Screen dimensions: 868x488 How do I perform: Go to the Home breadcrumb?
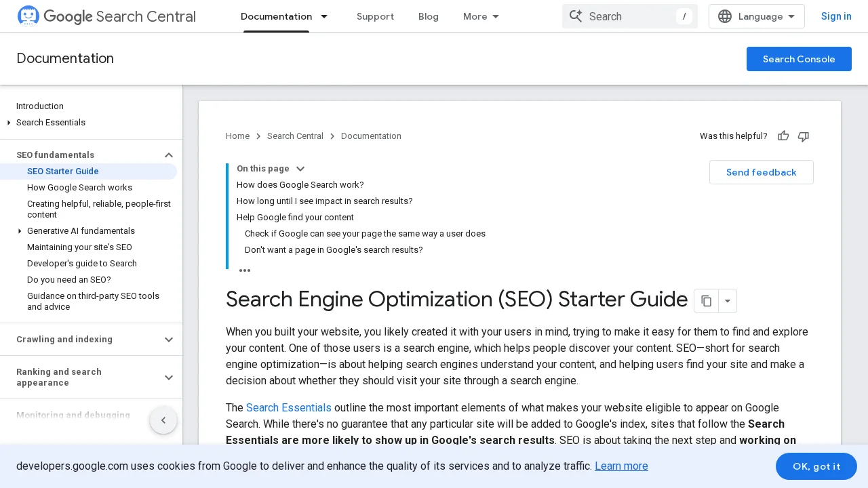coord(237,136)
